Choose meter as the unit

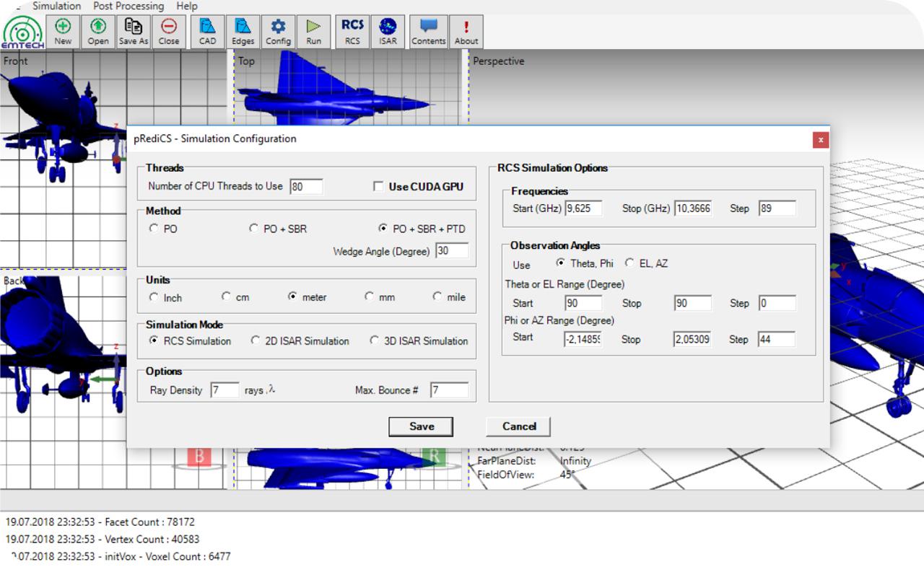(x=292, y=297)
